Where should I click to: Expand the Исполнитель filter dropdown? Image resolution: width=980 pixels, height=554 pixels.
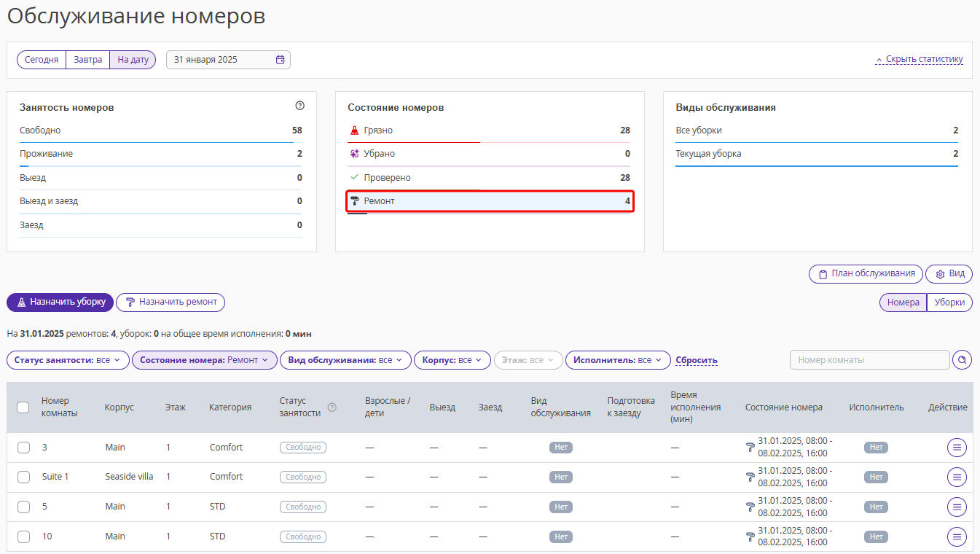[x=618, y=360]
